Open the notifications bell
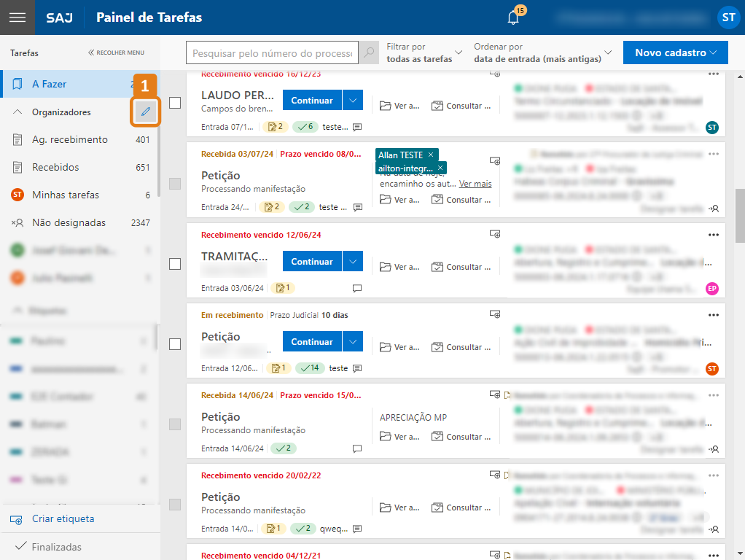 point(513,18)
